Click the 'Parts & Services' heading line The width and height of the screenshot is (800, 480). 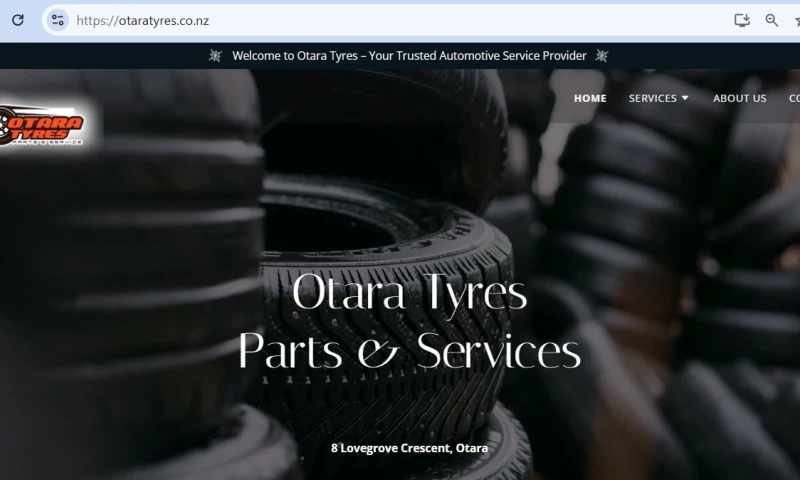click(409, 351)
